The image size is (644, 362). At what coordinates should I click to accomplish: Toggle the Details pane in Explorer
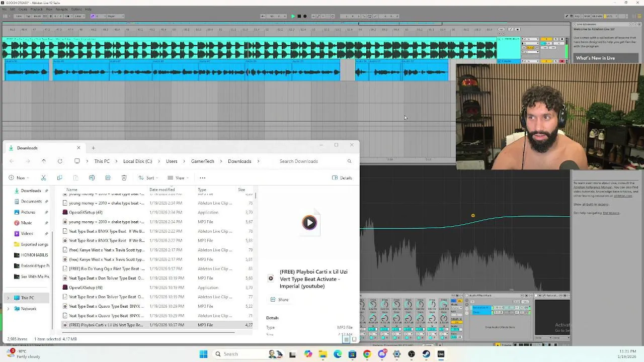click(x=342, y=177)
